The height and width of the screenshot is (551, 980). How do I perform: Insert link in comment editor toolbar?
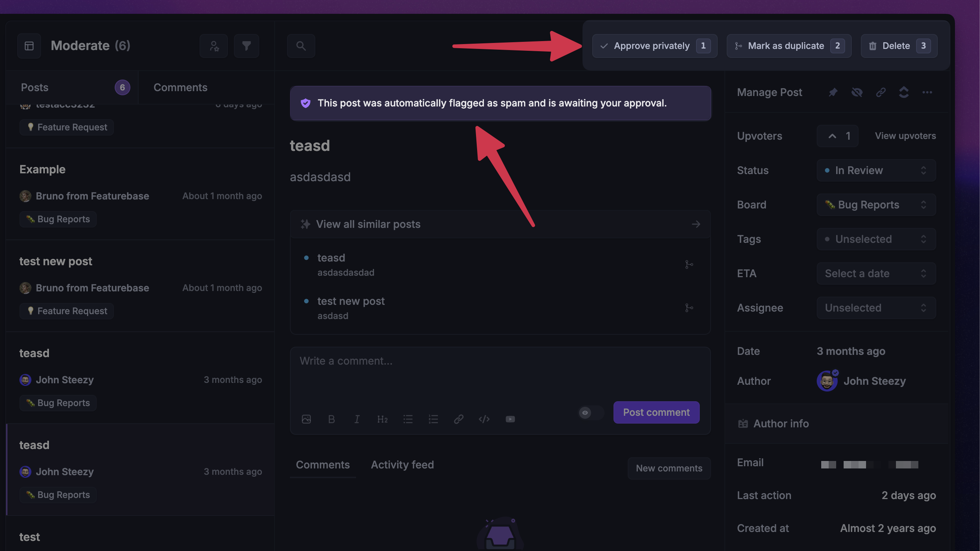(x=459, y=419)
